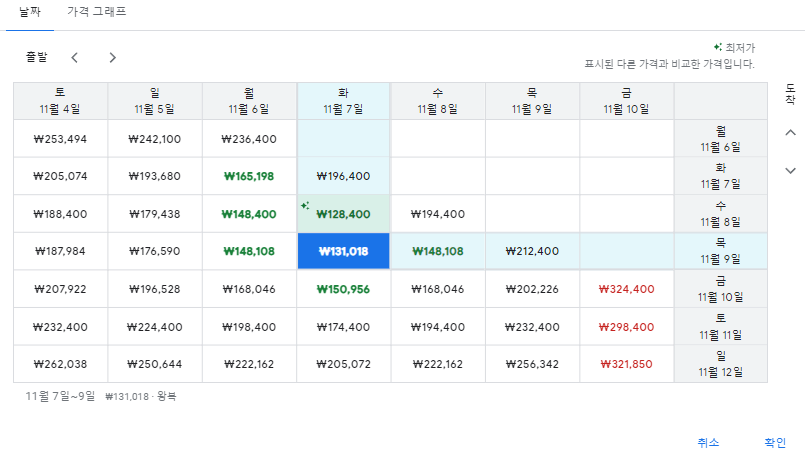Choose the green ₩165,198 fare
Viewport: 805px width, 459px height.
pos(249,176)
